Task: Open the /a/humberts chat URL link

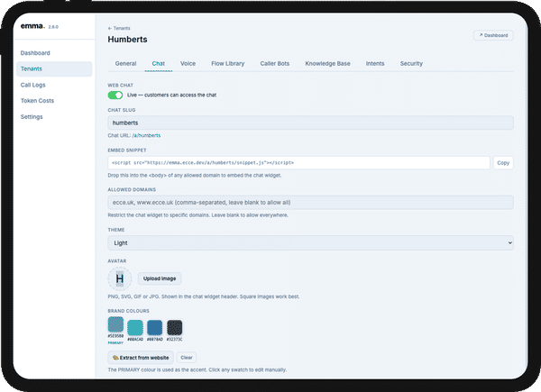Action: [x=146, y=135]
